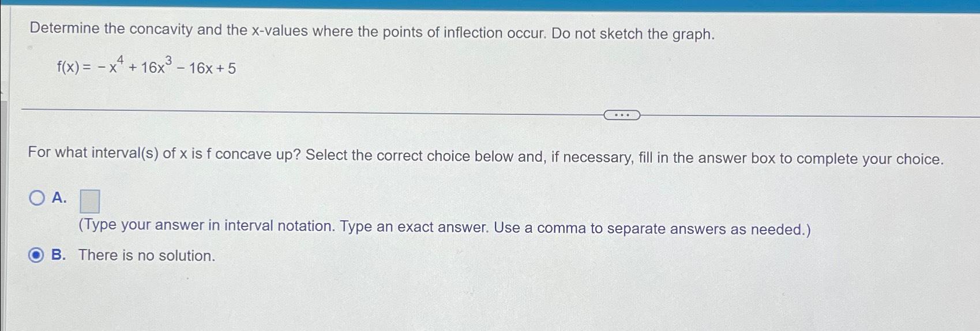980x331 pixels.
Task: Click the horizontal divider line left of the ellipsis
Action: coord(311,112)
